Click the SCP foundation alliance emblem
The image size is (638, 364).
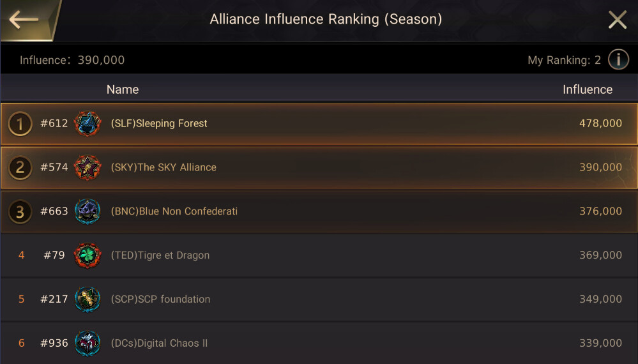pos(87,299)
